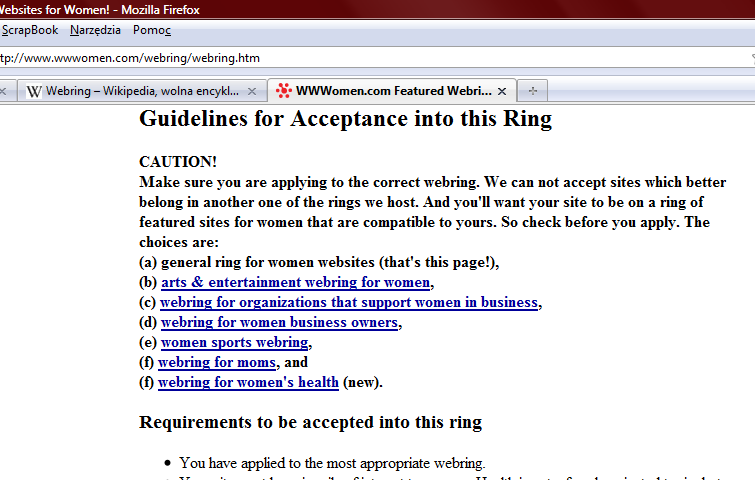Image resolution: width=755 pixels, height=480 pixels.
Task: Close the Webring Wikipedia tab
Action: [x=252, y=91]
